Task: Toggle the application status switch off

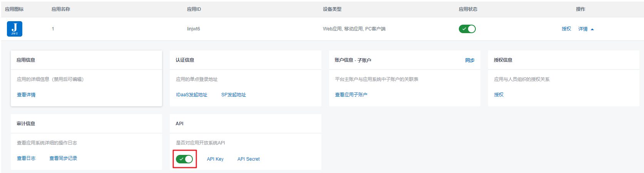Action: tap(467, 29)
